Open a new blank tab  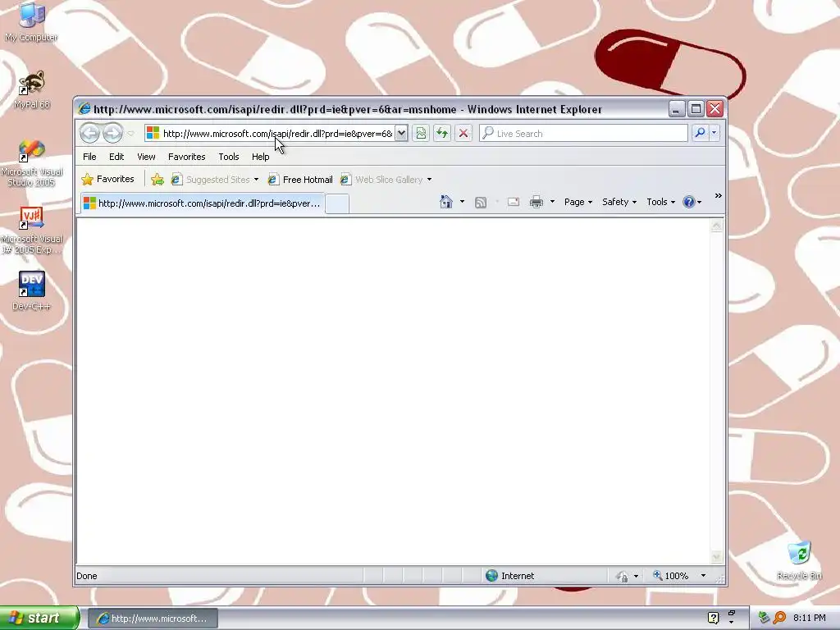click(x=337, y=203)
